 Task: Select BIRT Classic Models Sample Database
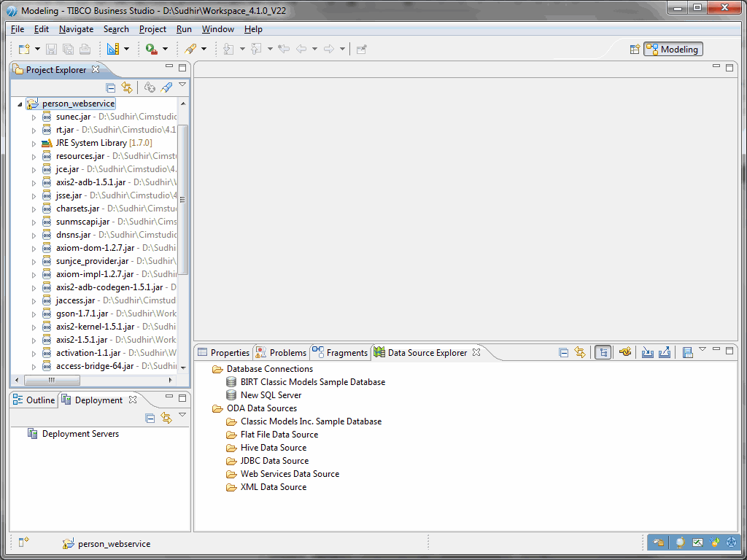(x=313, y=382)
